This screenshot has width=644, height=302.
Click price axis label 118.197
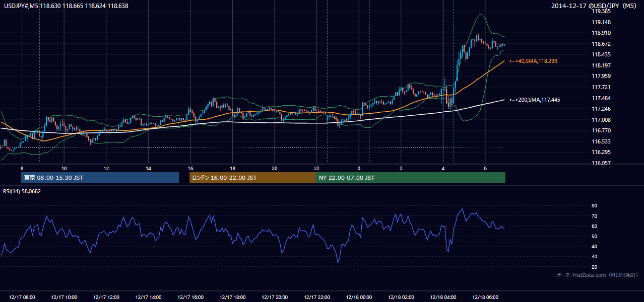click(x=601, y=65)
